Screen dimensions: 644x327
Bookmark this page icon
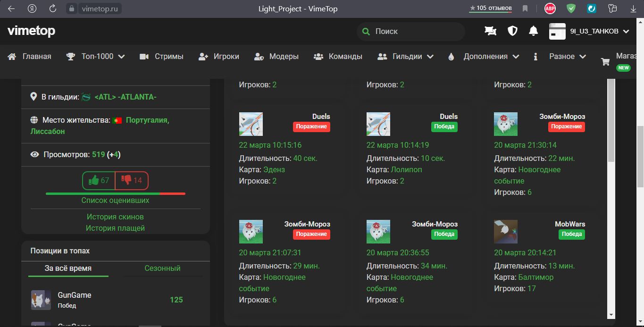click(x=525, y=8)
